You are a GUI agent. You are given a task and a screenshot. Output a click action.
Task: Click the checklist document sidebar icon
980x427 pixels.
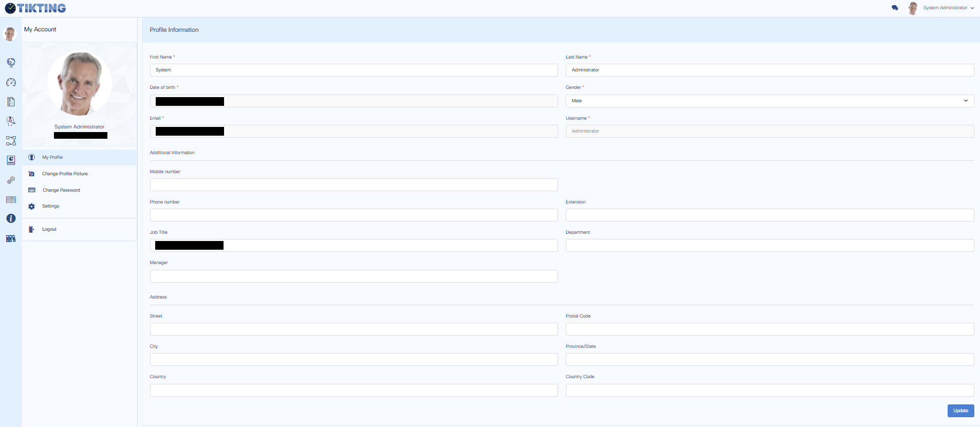click(11, 102)
